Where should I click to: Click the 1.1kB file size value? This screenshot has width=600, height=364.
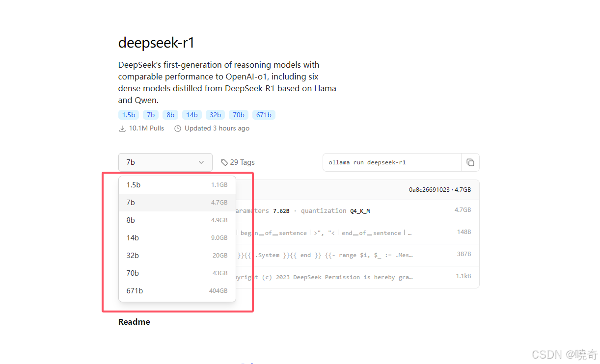click(x=464, y=276)
